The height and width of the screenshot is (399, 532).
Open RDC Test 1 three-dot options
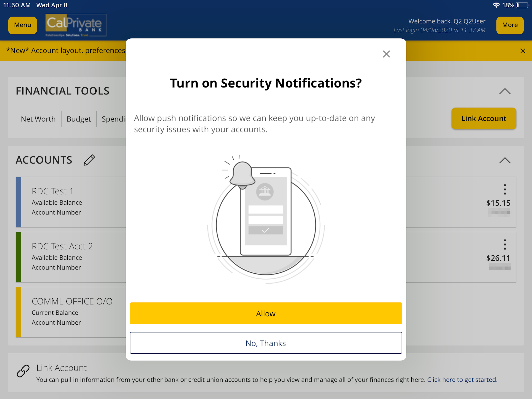505,189
